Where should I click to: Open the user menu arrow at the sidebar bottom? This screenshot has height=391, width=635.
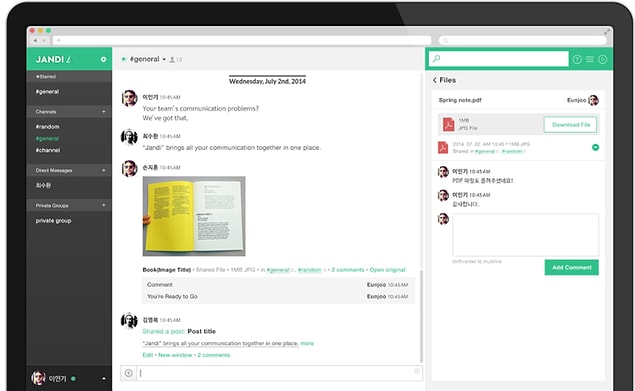click(x=104, y=379)
